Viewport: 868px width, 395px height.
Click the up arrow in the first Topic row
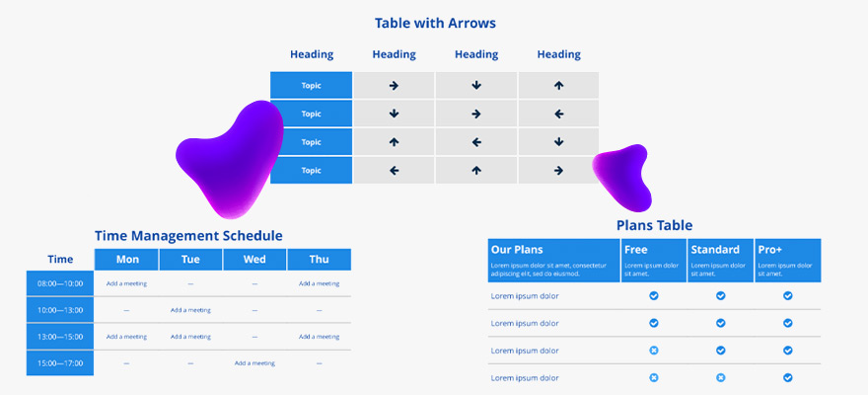(558, 86)
